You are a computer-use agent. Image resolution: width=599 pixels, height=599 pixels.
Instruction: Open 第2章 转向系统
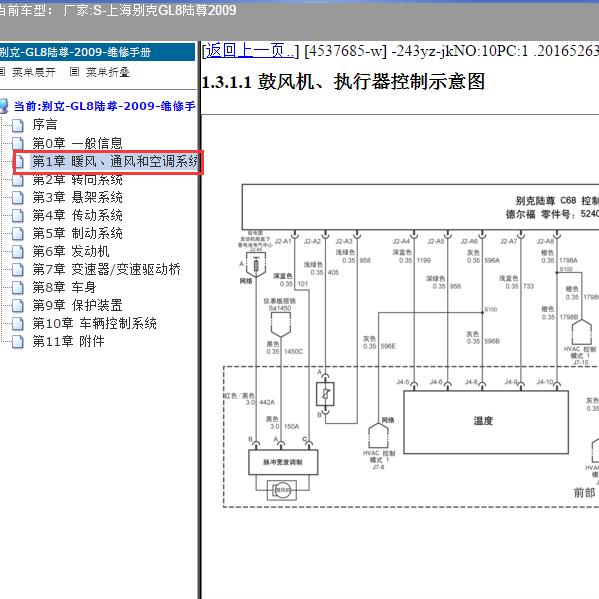click(x=77, y=180)
